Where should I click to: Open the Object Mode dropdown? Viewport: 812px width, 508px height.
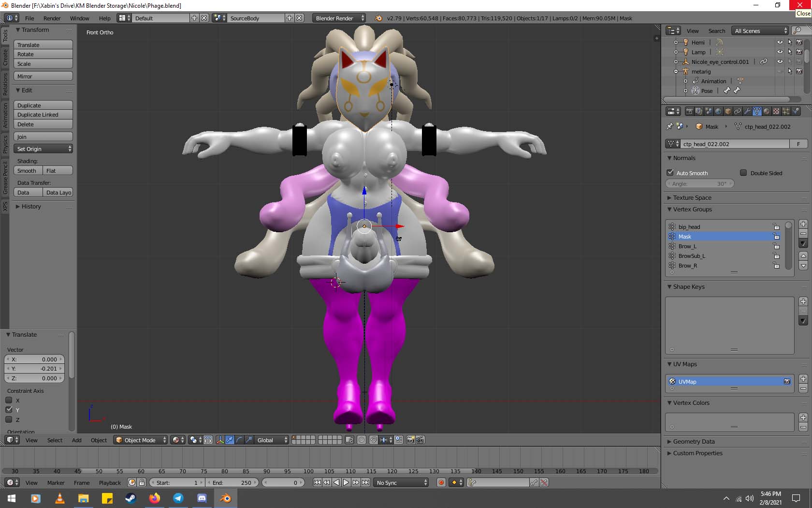pyautogui.click(x=141, y=440)
